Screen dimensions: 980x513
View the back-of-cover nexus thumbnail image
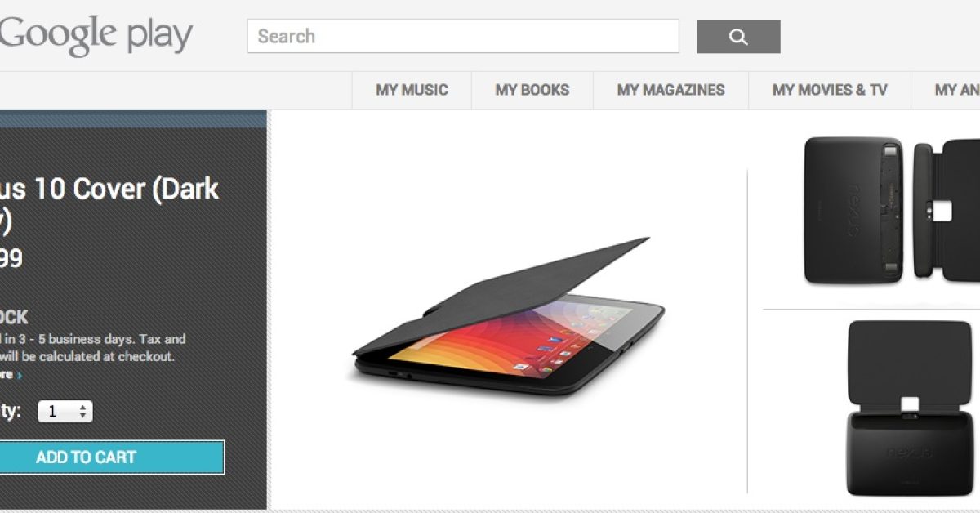point(853,211)
